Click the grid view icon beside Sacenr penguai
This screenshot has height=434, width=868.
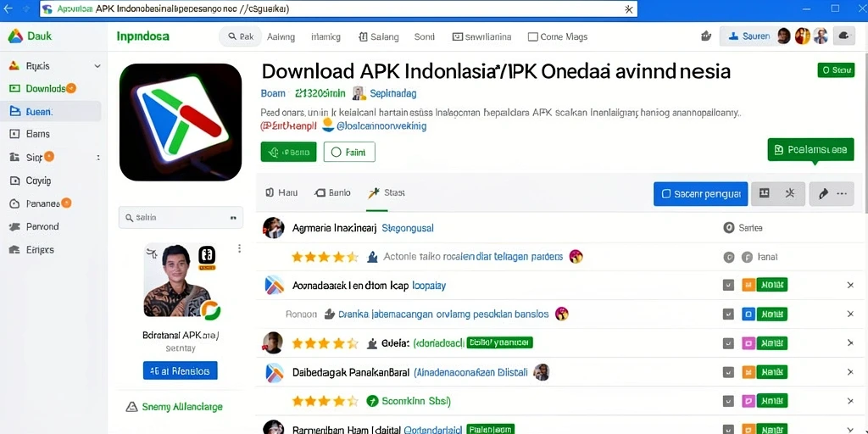(764, 193)
